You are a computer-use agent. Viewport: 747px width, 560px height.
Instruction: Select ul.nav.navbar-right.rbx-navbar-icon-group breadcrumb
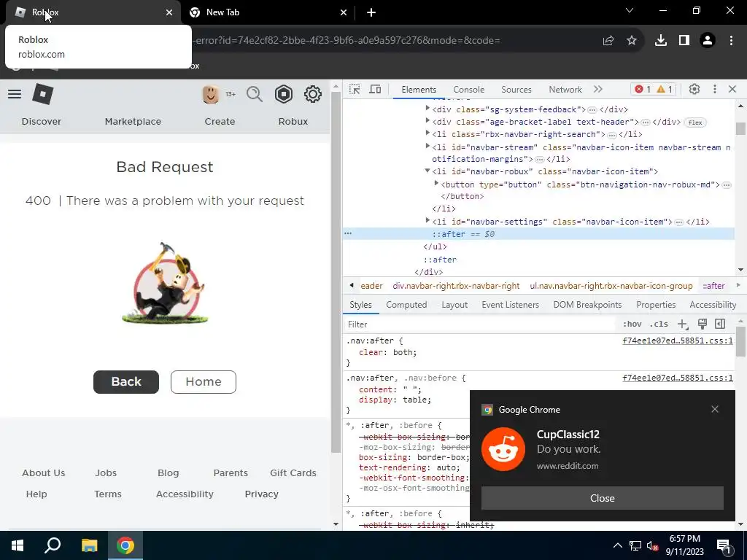[x=611, y=286]
